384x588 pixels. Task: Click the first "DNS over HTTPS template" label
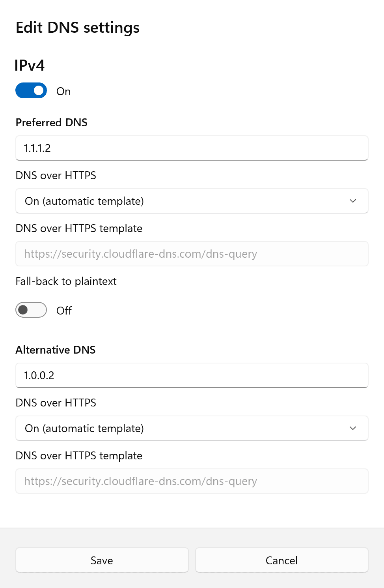click(x=79, y=228)
